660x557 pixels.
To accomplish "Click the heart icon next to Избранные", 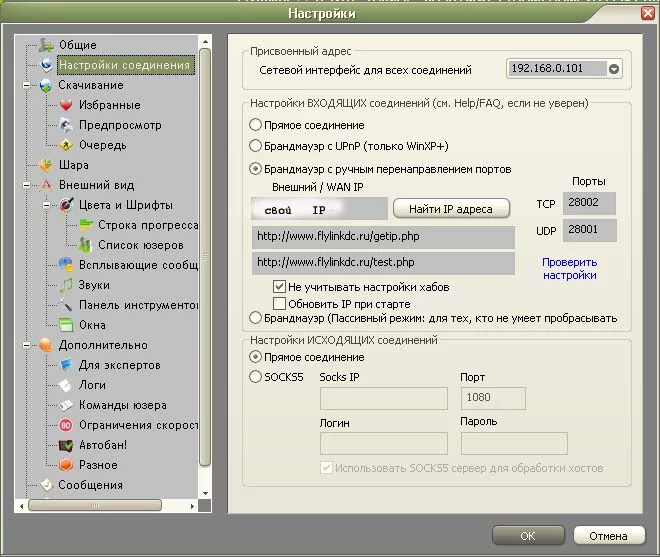I will point(66,105).
